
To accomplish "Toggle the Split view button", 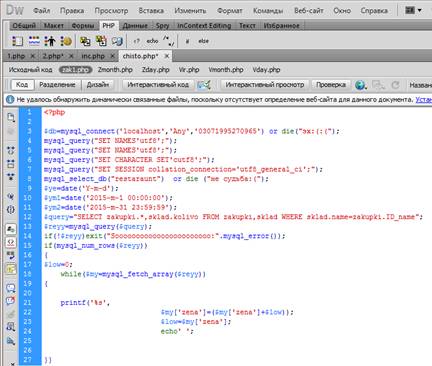I will [x=57, y=85].
